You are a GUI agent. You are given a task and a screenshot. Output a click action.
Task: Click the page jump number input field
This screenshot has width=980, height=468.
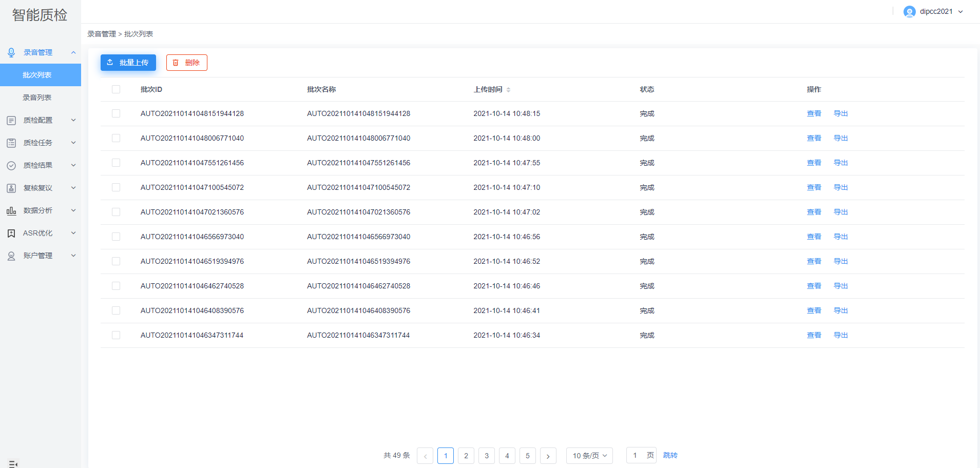(636, 455)
